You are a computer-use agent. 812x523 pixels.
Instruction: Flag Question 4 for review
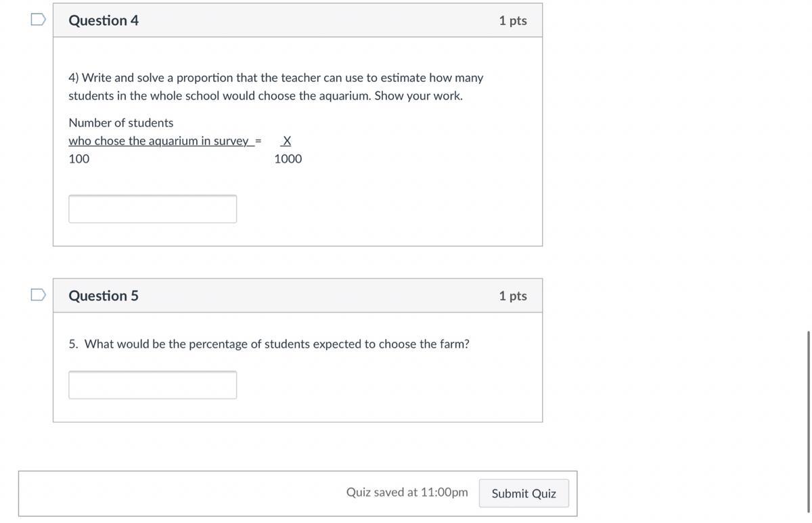(x=38, y=20)
